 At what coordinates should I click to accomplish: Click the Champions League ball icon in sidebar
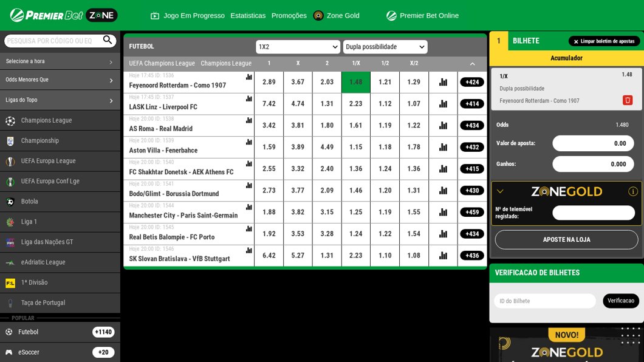point(10,121)
